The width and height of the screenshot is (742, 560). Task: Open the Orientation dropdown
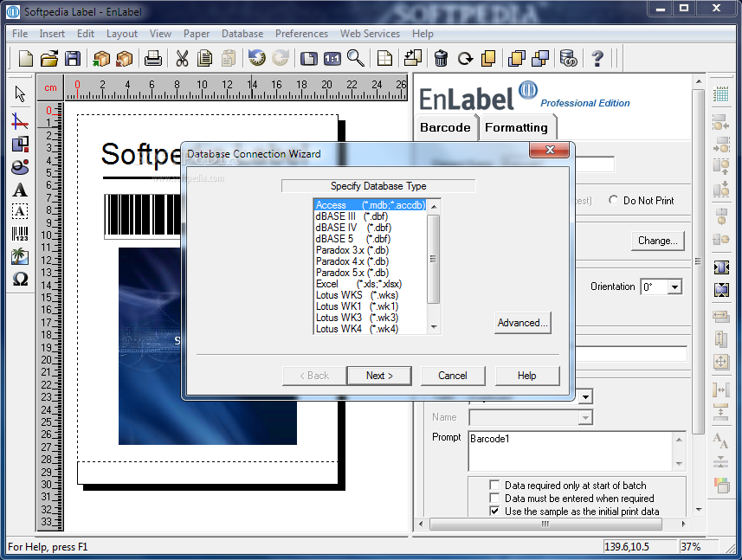point(674,286)
